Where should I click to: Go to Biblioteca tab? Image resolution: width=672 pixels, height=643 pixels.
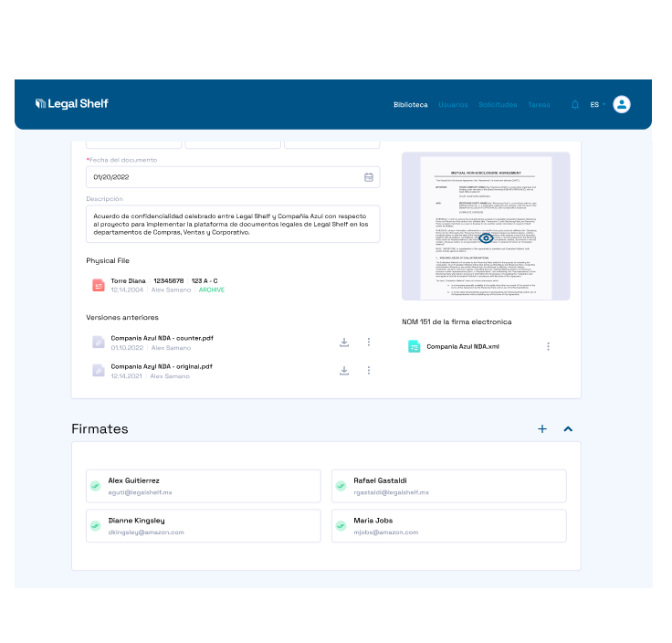411,105
